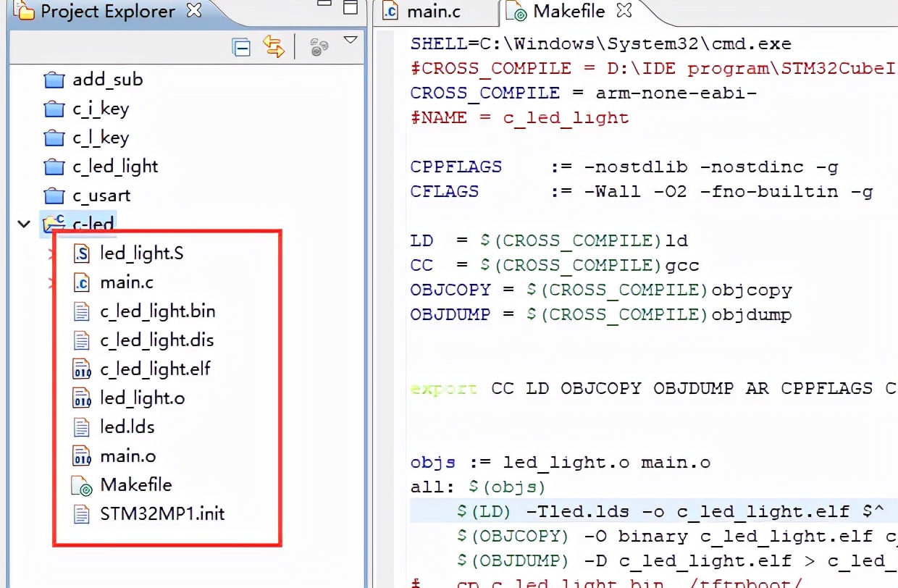Viewport: 898px width, 588px height.
Task: Select the add_sub project folder
Action: [x=107, y=79]
